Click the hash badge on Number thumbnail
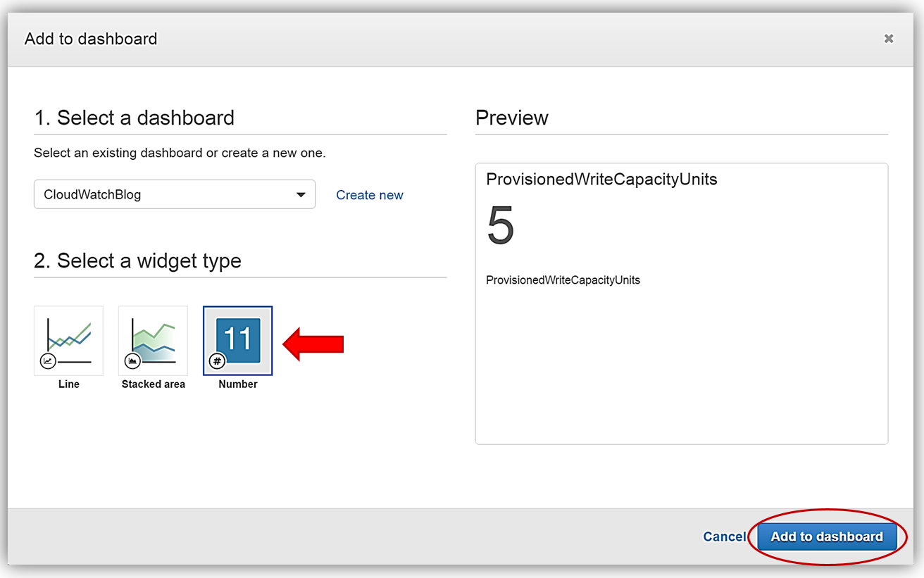The width and height of the screenshot is (924, 578). [218, 361]
